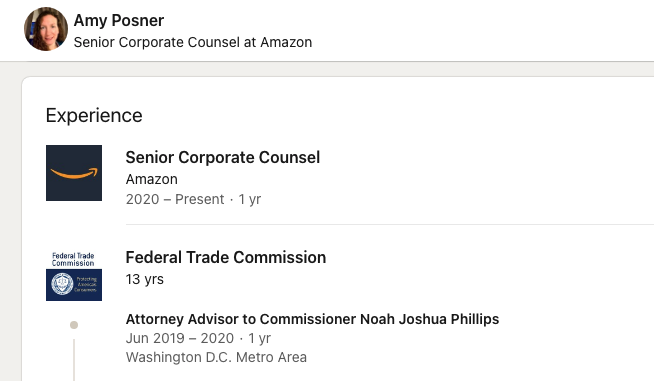Click the Amazon company name under job title

[x=151, y=179]
